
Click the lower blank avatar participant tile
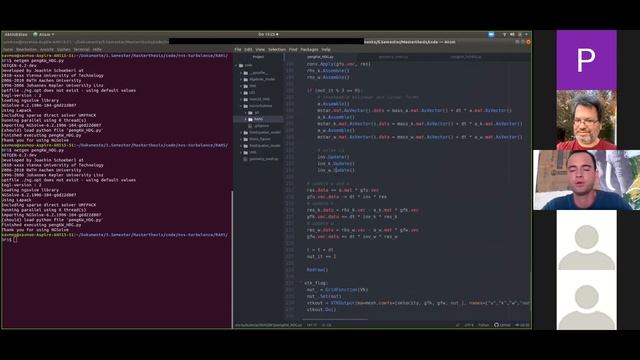[x=587, y=300]
